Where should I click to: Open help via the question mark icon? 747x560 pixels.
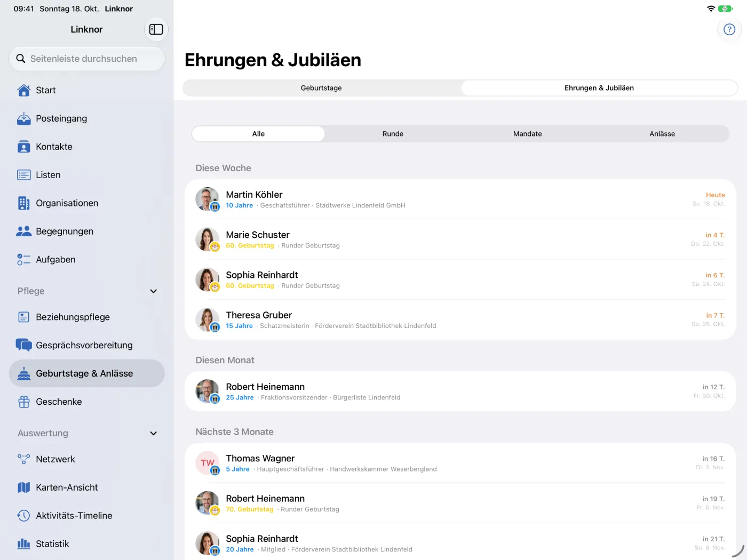tap(729, 29)
